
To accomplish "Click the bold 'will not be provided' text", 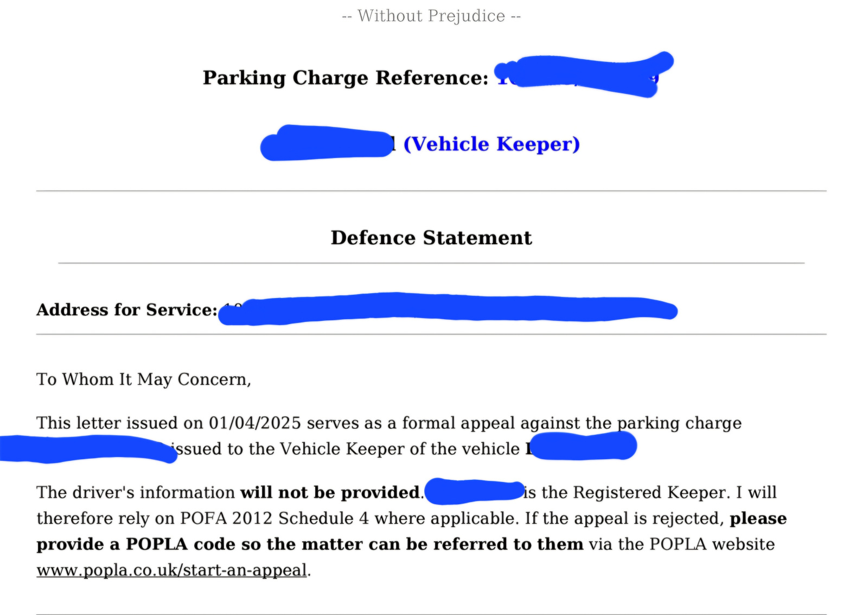I will 330,493.
